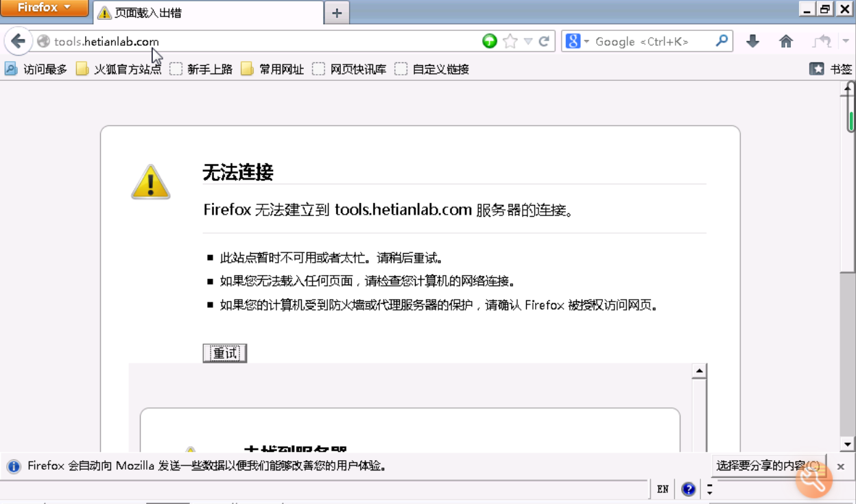Open a new tab with plus button
Screen dimensions: 856x504
pyautogui.click(x=337, y=12)
